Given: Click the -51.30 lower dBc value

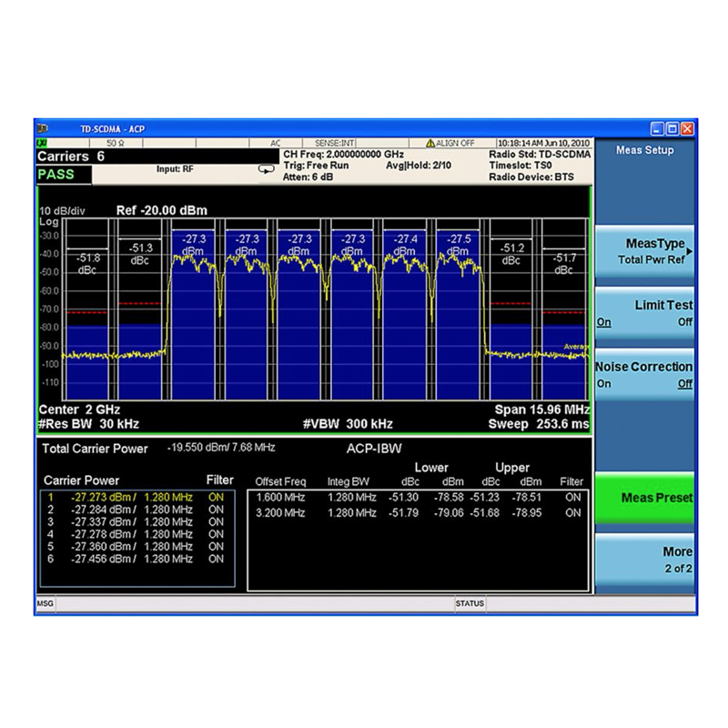Looking at the screenshot, I should click(403, 497).
